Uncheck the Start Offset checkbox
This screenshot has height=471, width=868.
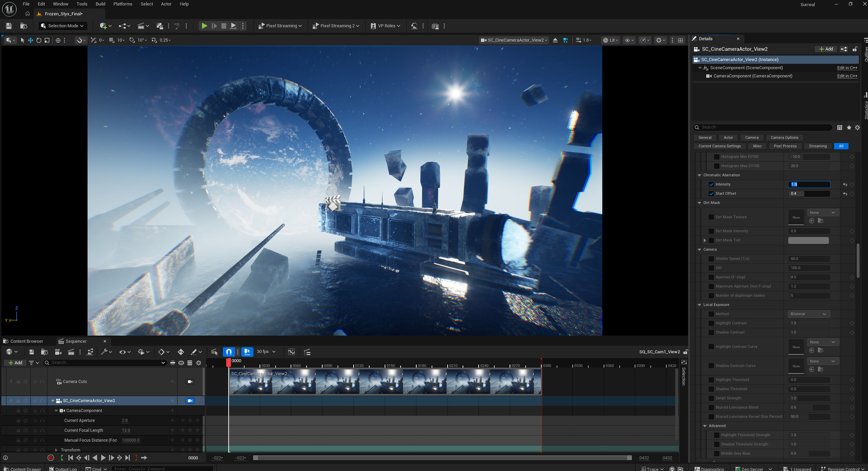coord(711,194)
